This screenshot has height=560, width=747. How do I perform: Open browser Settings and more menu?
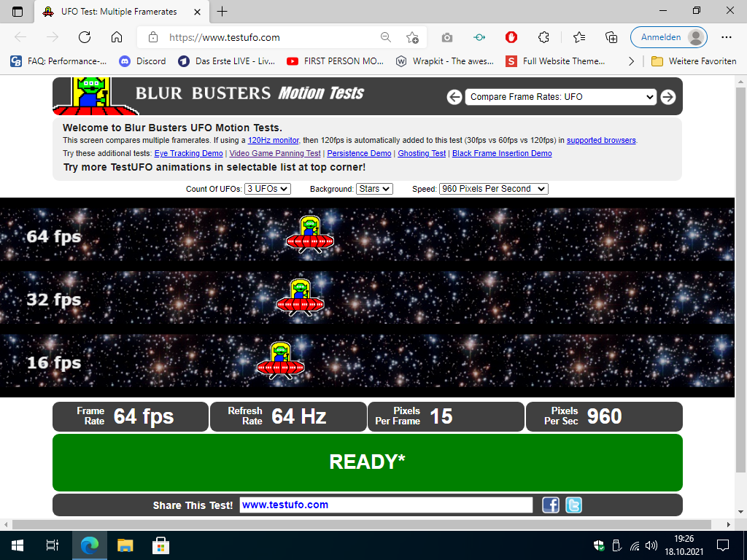coord(727,37)
